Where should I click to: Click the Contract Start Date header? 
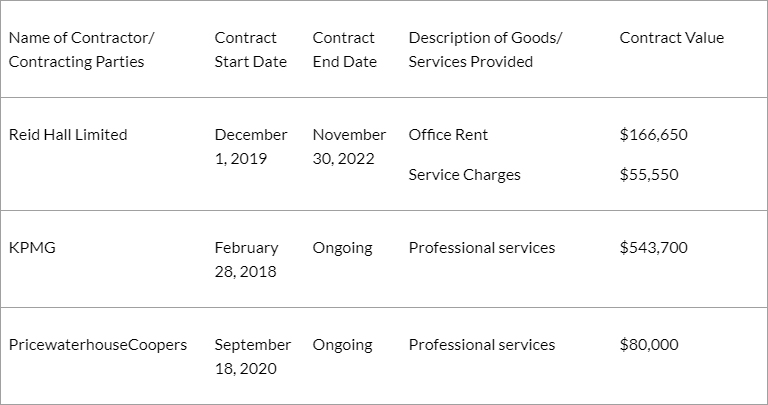click(251, 49)
